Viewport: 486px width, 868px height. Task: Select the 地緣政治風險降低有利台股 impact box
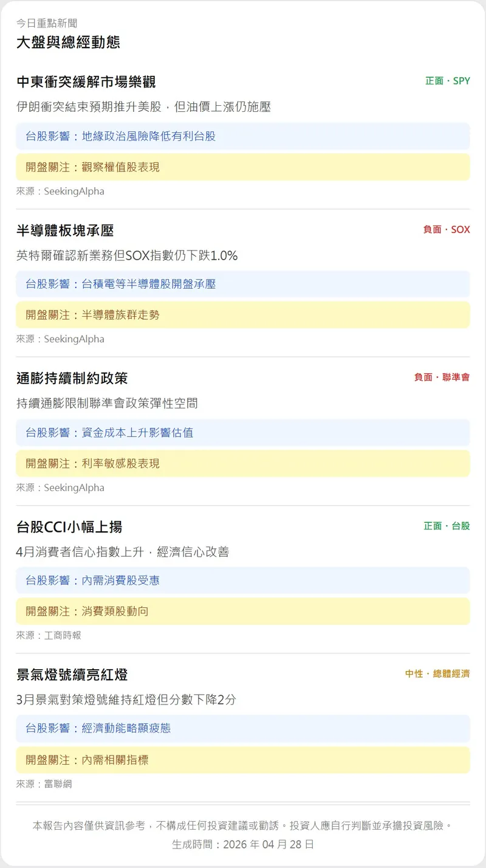click(x=242, y=136)
